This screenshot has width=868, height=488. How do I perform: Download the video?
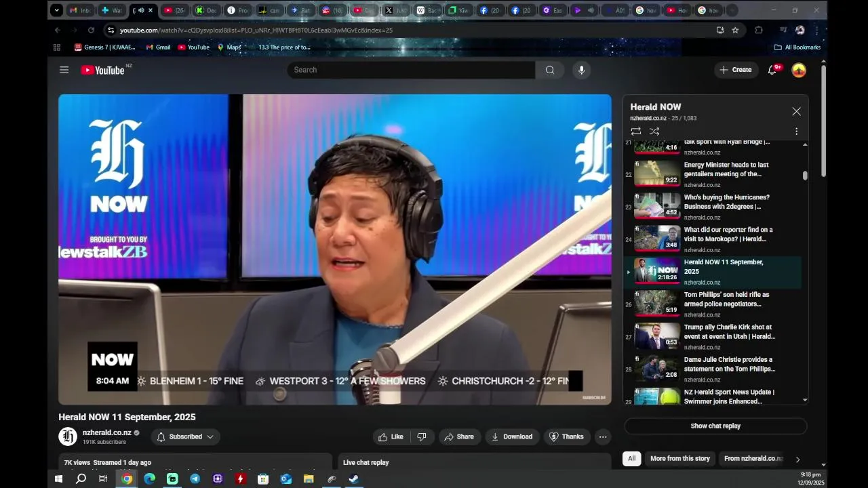click(x=512, y=436)
